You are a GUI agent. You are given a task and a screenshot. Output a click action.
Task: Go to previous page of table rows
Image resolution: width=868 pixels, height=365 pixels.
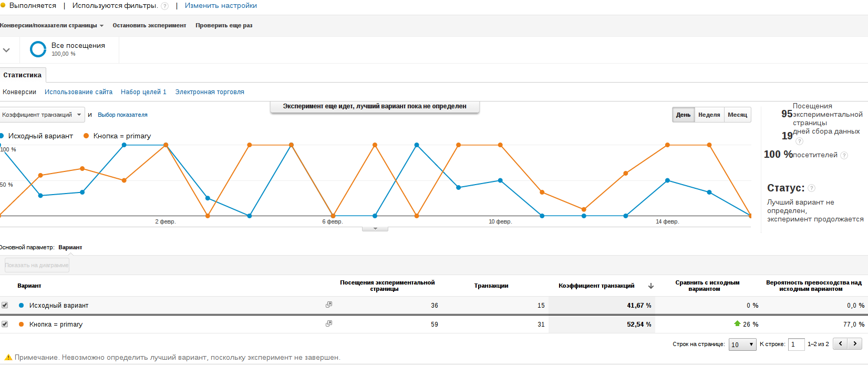[841, 344]
